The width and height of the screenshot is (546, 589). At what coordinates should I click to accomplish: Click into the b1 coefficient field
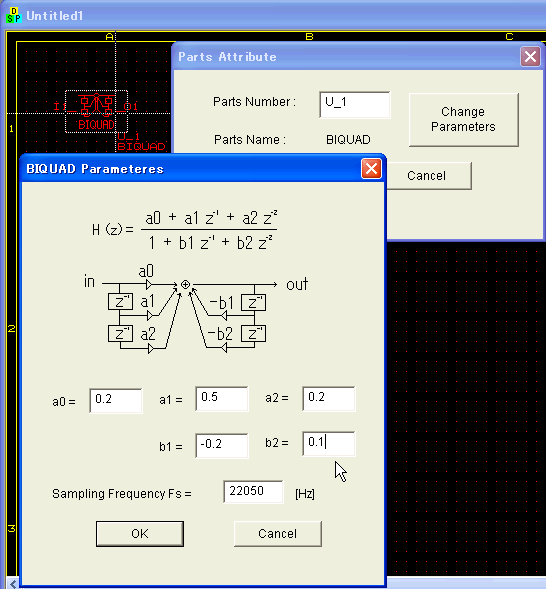(x=222, y=445)
